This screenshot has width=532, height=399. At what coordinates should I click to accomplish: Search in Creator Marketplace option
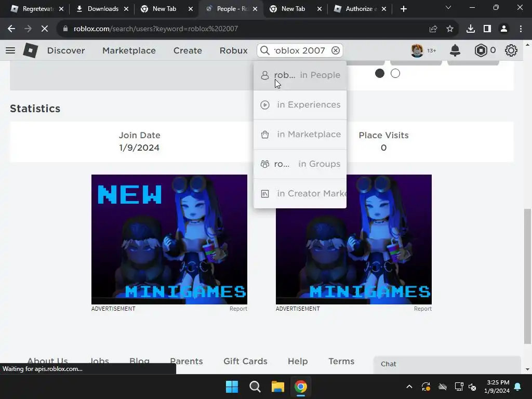(x=300, y=193)
